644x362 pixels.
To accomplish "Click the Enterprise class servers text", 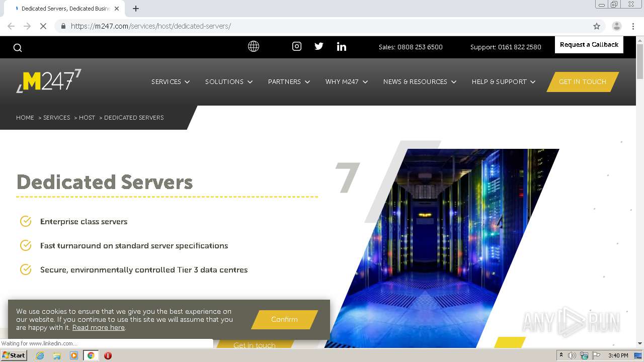I will coord(84,222).
